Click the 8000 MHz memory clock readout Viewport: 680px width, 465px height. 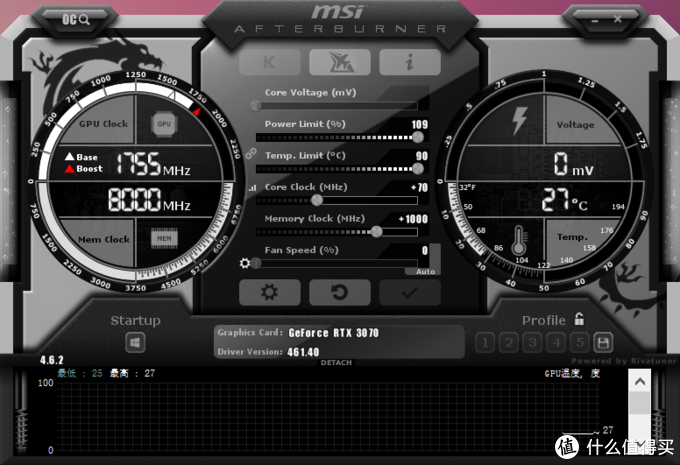(149, 200)
